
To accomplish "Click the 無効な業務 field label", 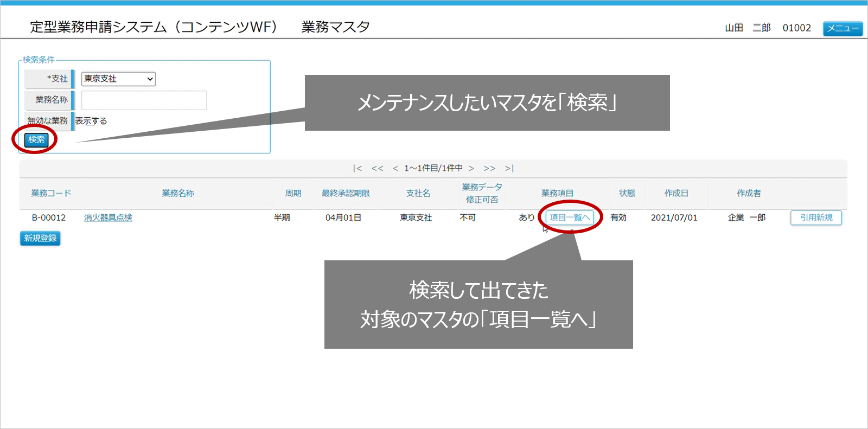I will point(48,120).
